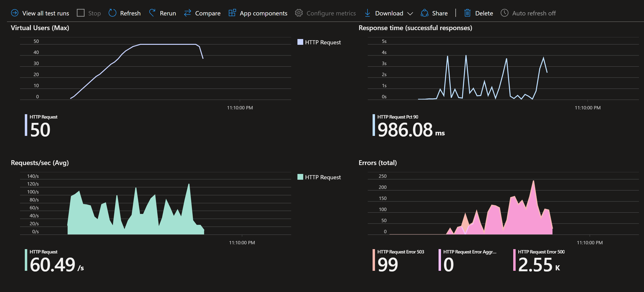Screen dimensions: 644x292
Task: Click the HTTP Request Error Aggr... label
Action: [x=470, y=252]
